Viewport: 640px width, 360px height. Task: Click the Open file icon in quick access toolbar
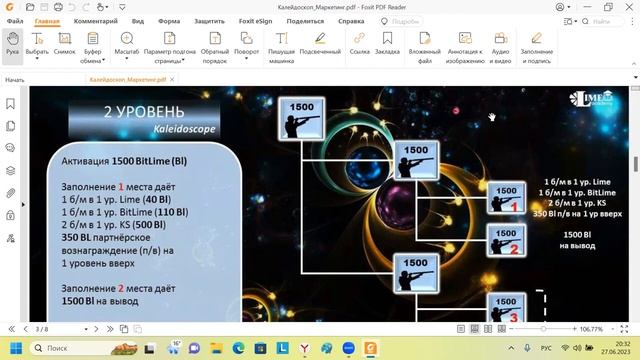pyautogui.click(x=30, y=7)
